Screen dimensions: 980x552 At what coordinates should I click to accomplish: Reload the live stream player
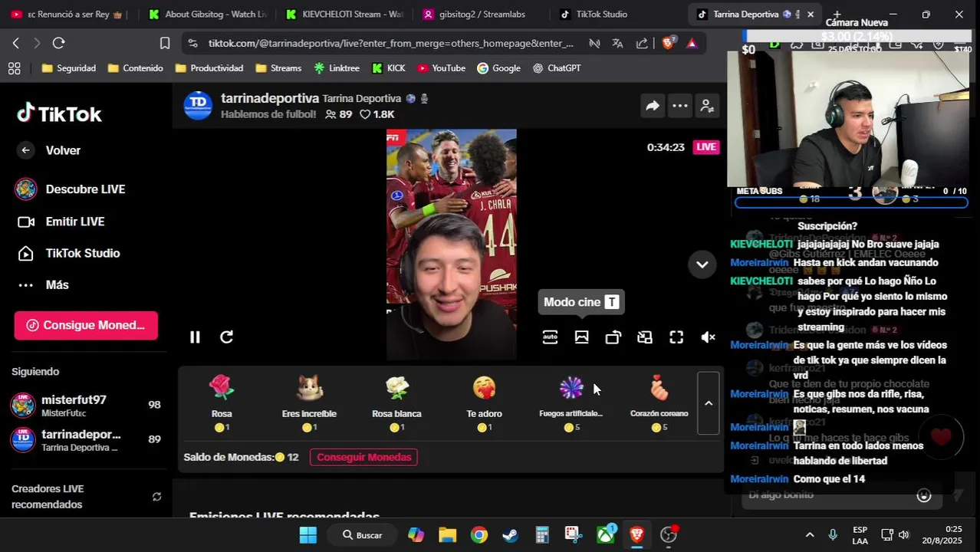click(226, 337)
